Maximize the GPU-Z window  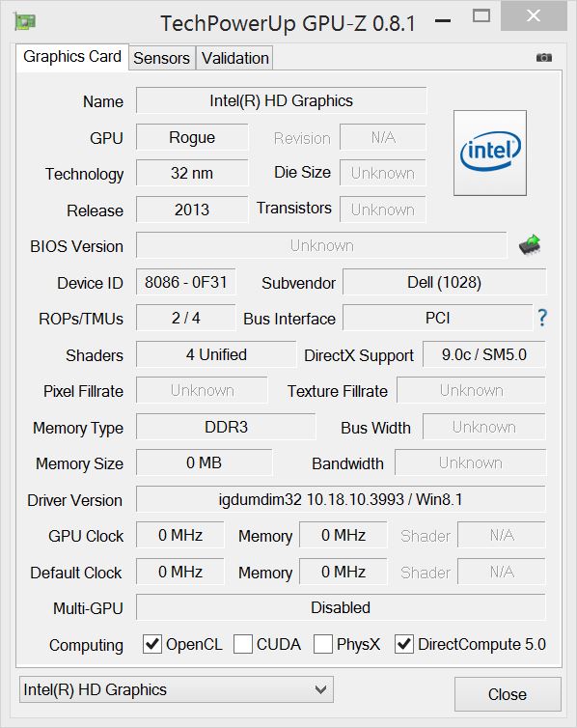[481, 16]
